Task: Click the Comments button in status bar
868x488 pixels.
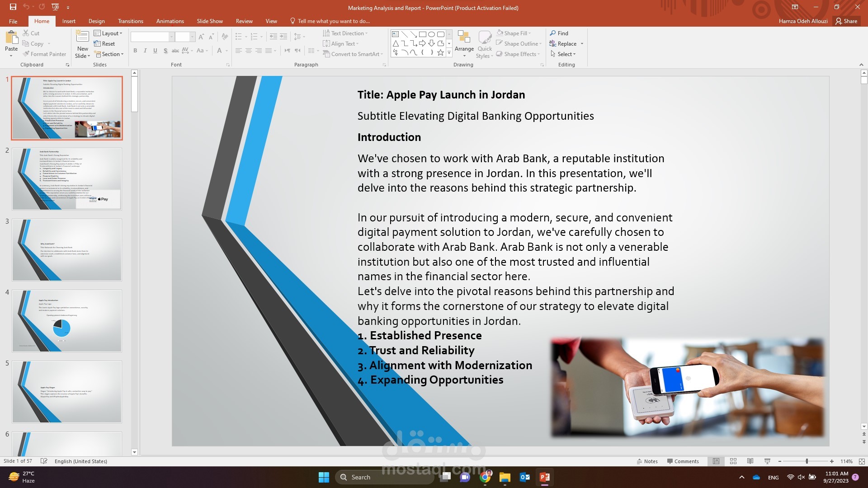Action: click(683, 461)
